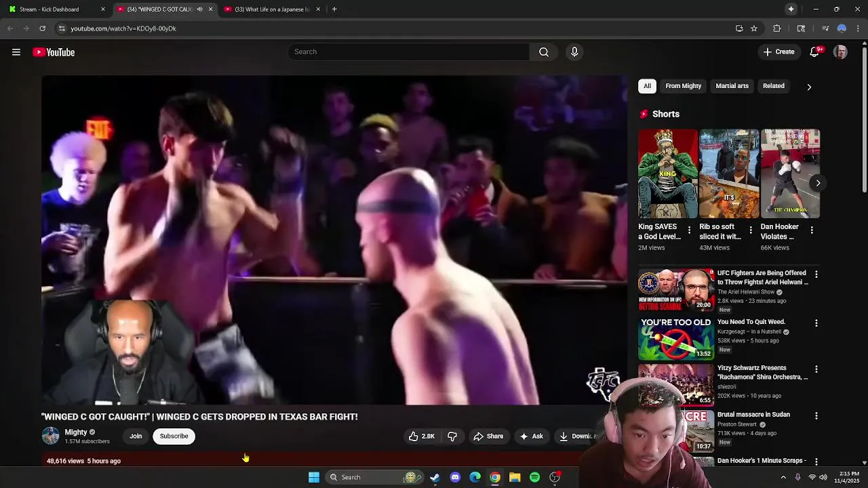Open options for Yitzy Schwartz video
The image size is (868, 488).
point(816,369)
